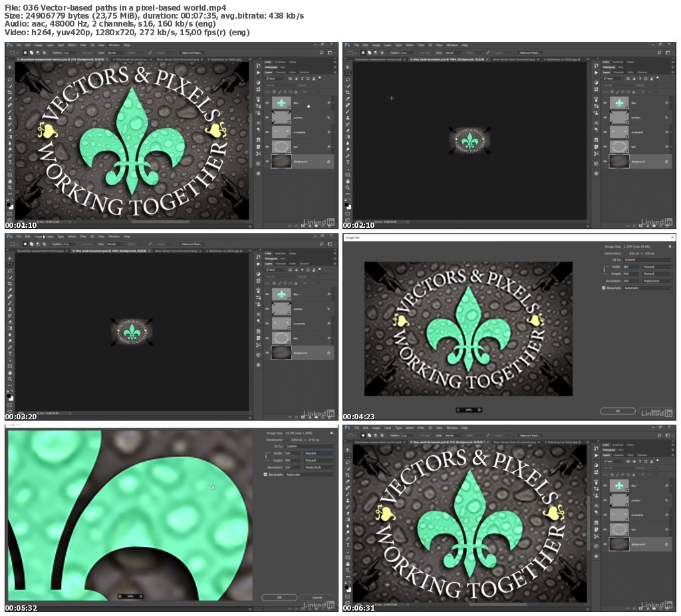Select the Lasso tool in the 00:01:10 frame
Viewport: 681px width, 616px height.
coord(9,80)
